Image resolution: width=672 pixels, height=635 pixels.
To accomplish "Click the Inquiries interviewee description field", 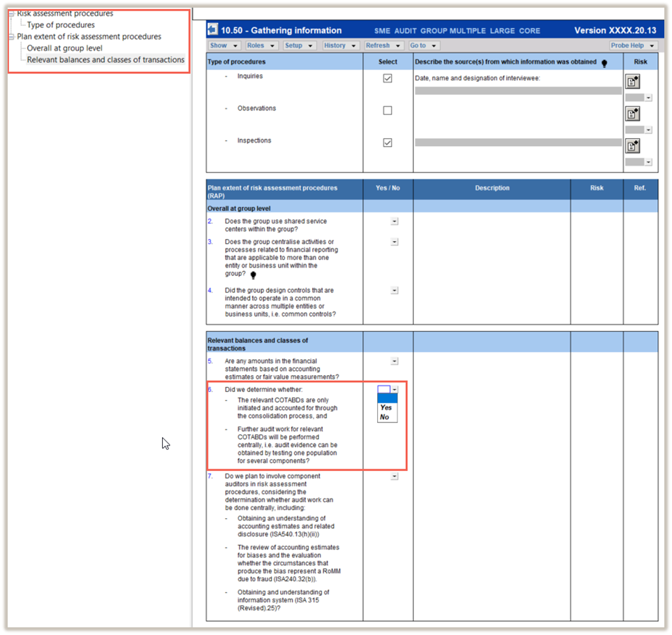I will coord(518,91).
